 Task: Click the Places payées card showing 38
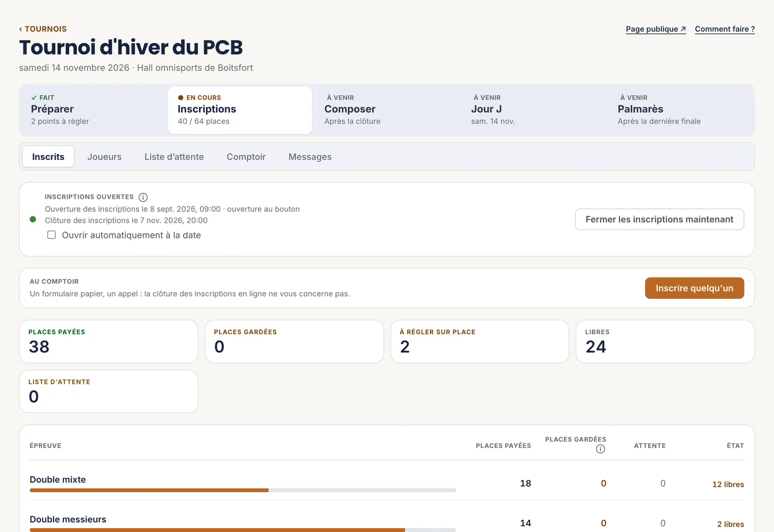tap(109, 341)
